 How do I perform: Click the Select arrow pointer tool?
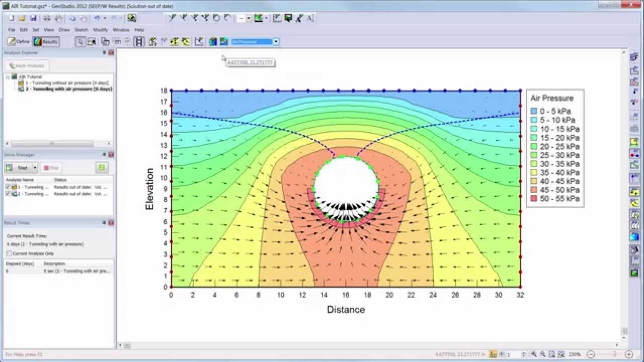tap(80, 42)
